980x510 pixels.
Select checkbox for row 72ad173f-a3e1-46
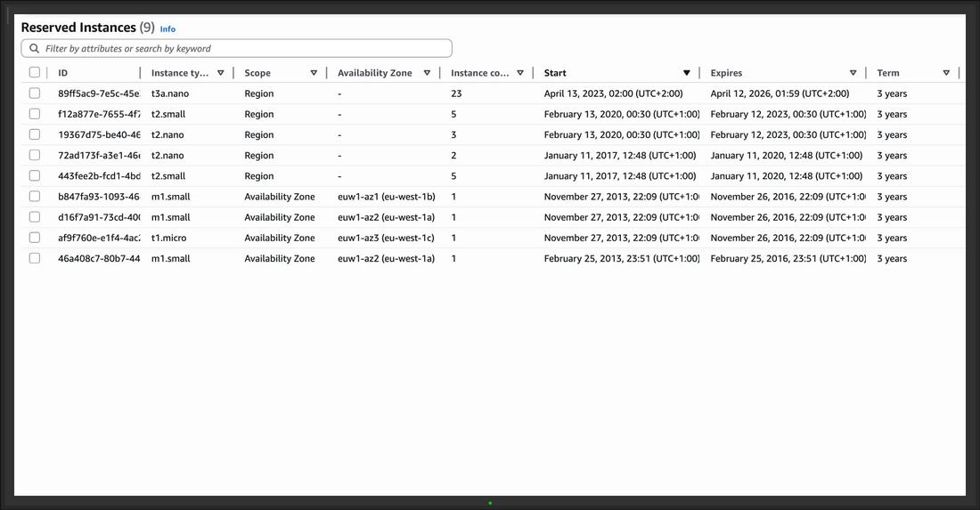pos(35,155)
